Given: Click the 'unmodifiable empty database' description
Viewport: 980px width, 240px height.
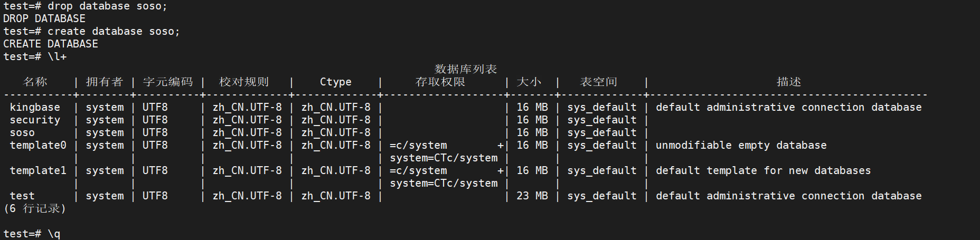Looking at the screenshot, I should [x=741, y=145].
